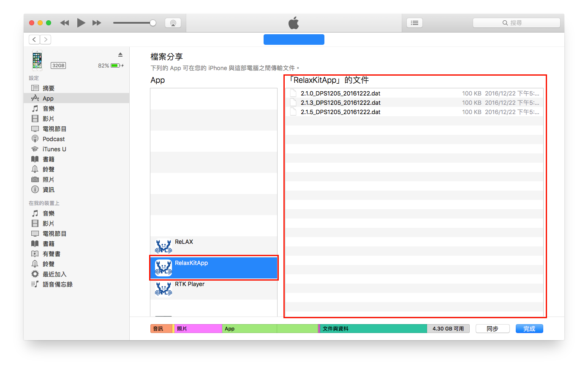Select 書籍 under 設定 section
Viewport: 588px width, 374px height.
76,159
